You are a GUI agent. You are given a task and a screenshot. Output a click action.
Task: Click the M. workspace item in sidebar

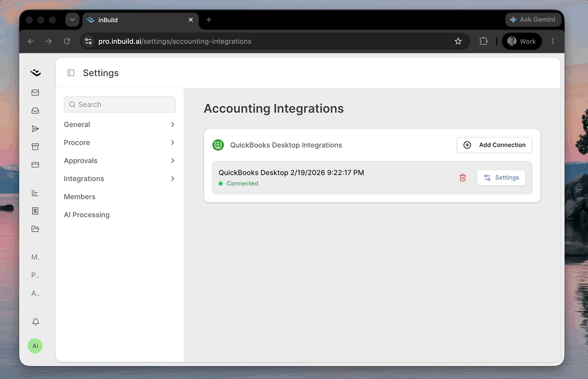click(x=35, y=257)
